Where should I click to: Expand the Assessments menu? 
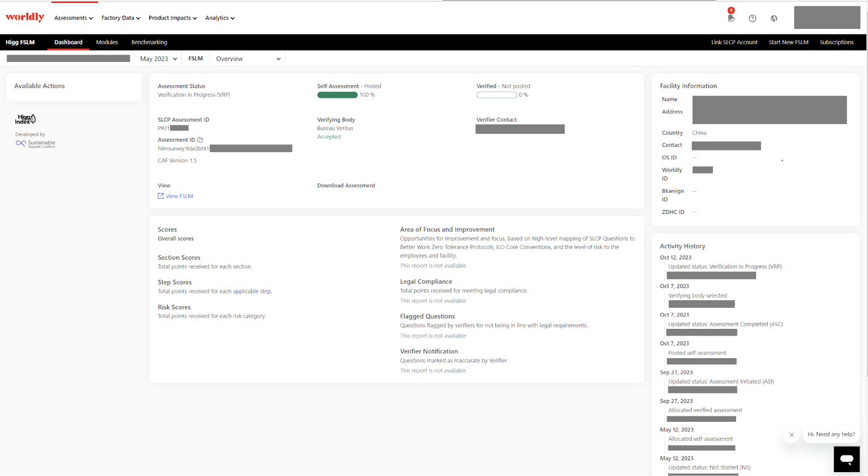point(73,18)
